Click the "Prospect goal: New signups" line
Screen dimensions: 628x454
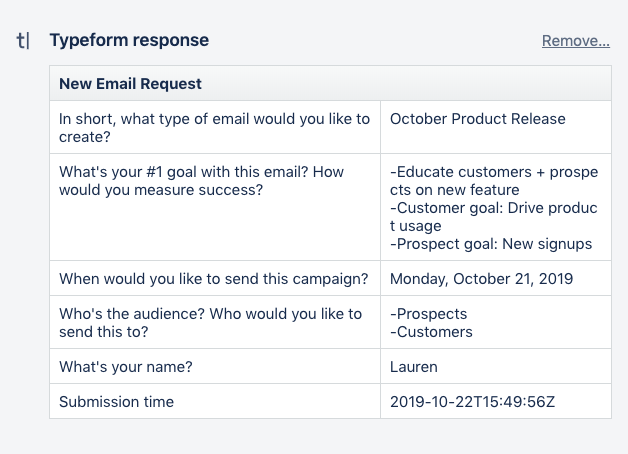pyautogui.click(x=491, y=244)
